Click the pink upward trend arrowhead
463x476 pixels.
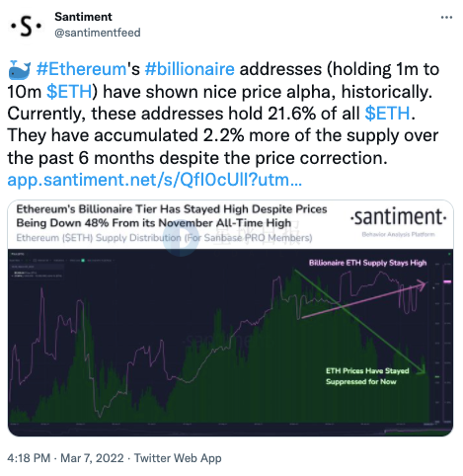point(422,283)
